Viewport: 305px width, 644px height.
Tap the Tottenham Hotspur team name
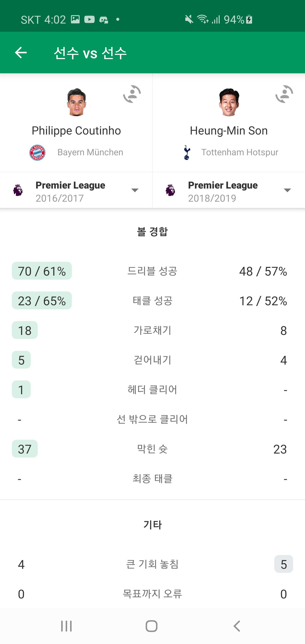pos(240,152)
